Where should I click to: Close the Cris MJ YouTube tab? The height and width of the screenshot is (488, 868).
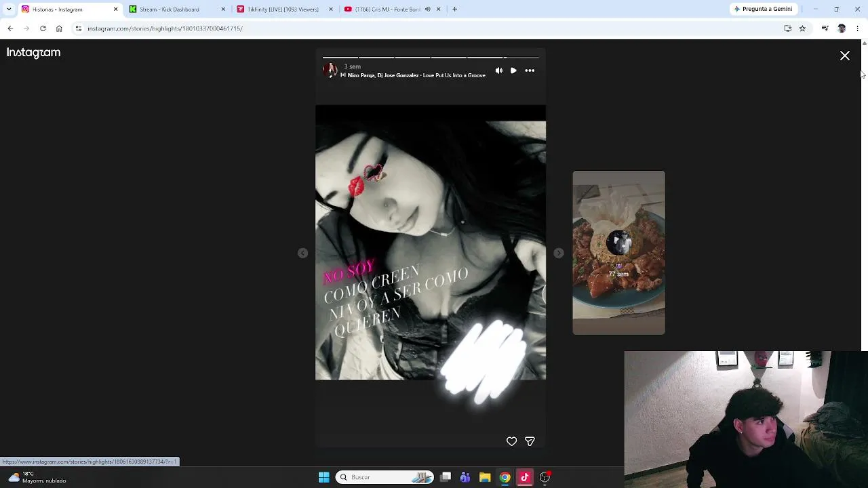click(x=438, y=9)
